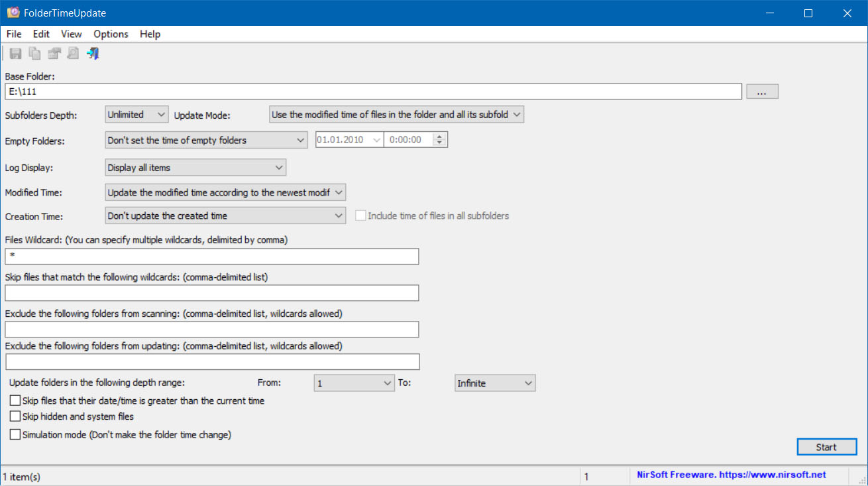Turn on Simulation mode checkbox
The image size is (868, 486).
point(15,435)
